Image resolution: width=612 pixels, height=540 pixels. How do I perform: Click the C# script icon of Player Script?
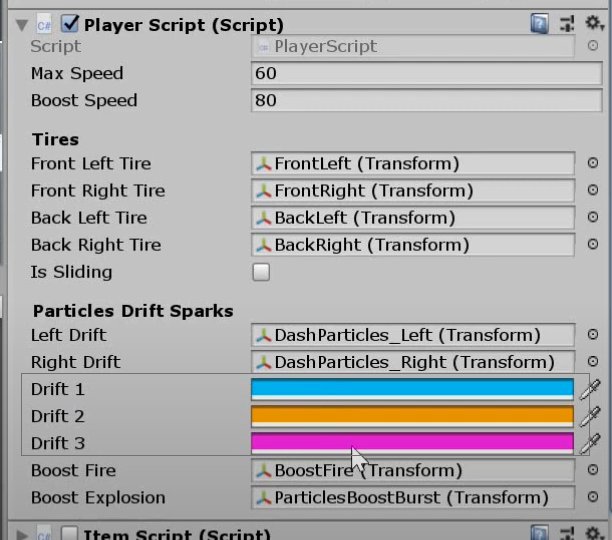(x=44, y=25)
